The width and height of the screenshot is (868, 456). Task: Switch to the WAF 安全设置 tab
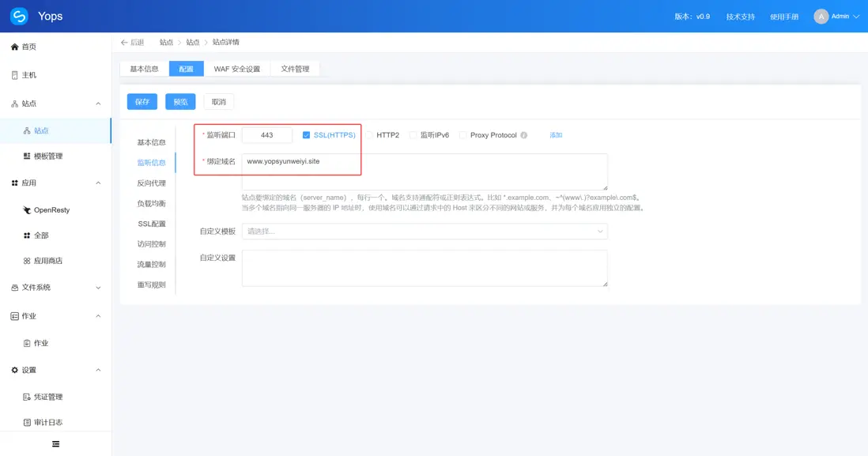click(x=237, y=70)
